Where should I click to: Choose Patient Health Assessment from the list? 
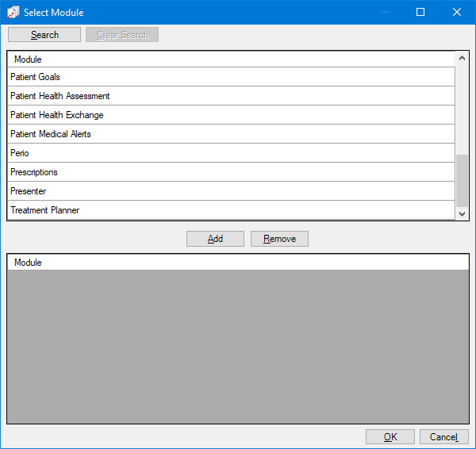point(59,96)
